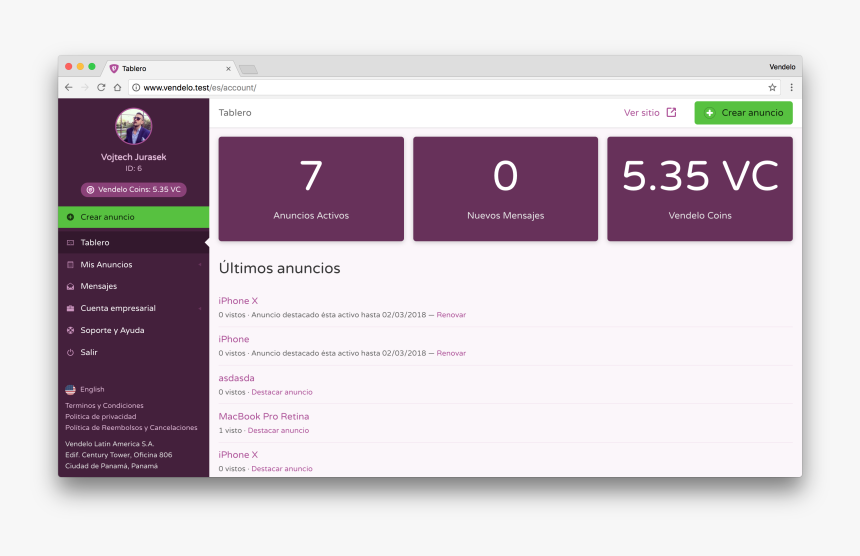Click the Vendelo profile name in title bar
The width and height of the screenshot is (860, 556).
coord(782,67)
